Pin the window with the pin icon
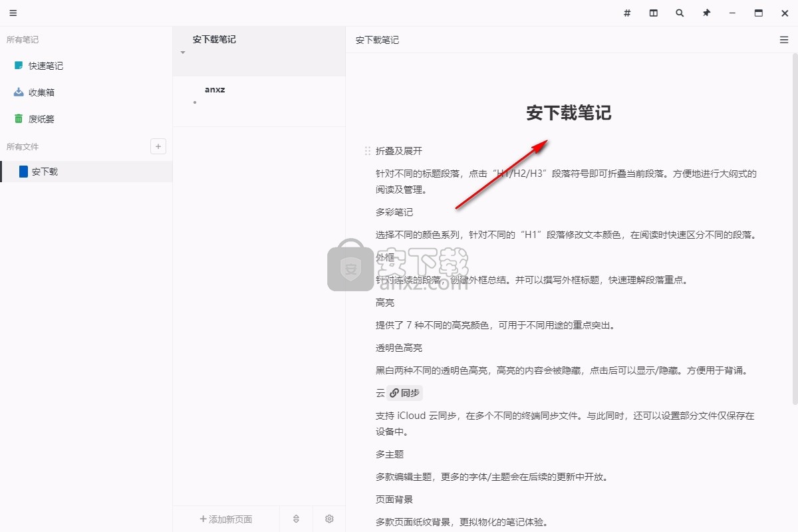The image size is (798, 532). coord(706,13)
